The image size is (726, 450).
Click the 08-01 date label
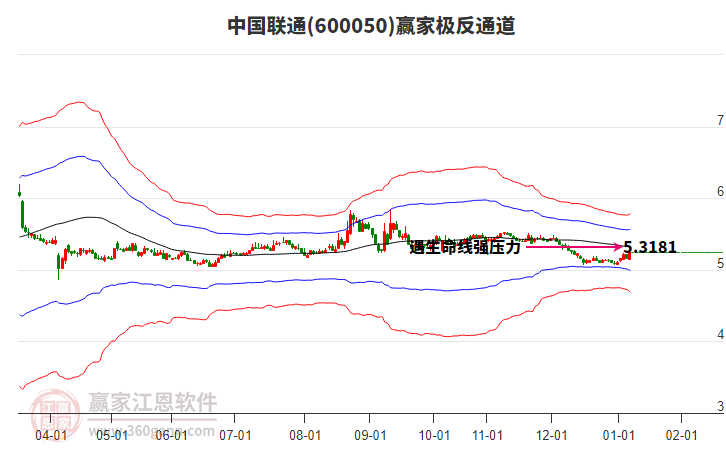[x=305, y=435]
